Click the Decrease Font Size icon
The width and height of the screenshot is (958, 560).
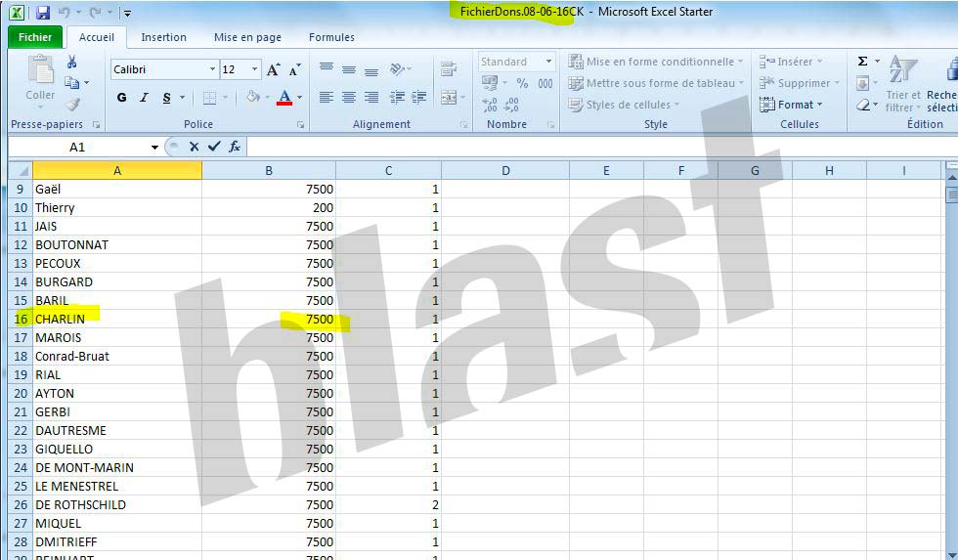pos(294,69)
